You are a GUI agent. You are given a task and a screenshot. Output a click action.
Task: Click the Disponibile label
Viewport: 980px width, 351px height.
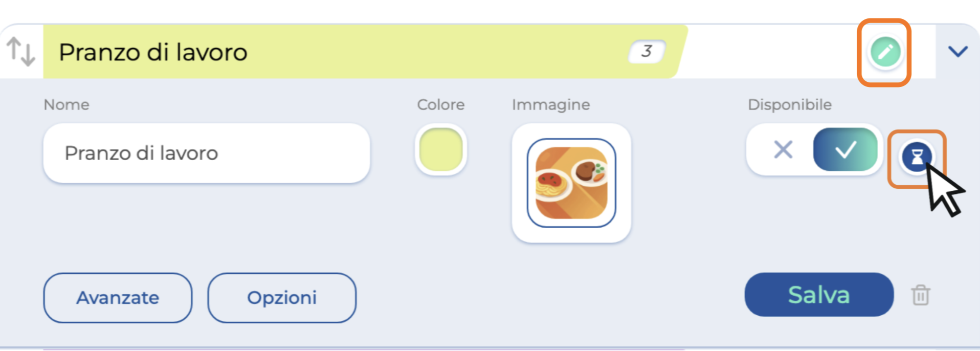(x=789, y=105)
